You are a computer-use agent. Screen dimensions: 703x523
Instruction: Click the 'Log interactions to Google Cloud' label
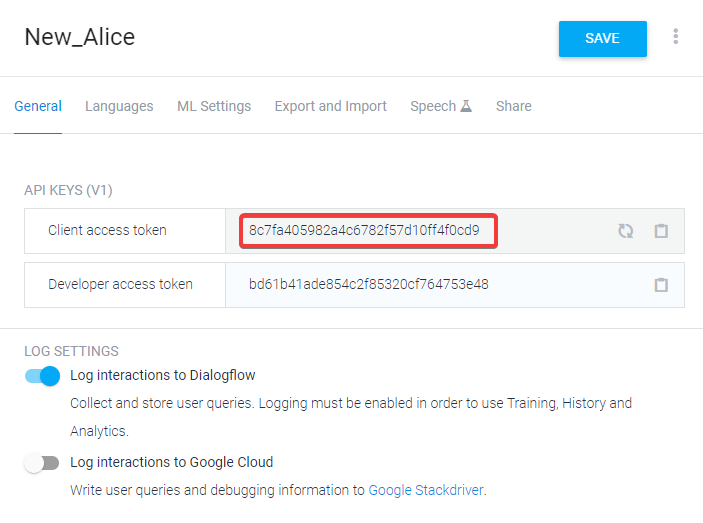tap(172, 462)
